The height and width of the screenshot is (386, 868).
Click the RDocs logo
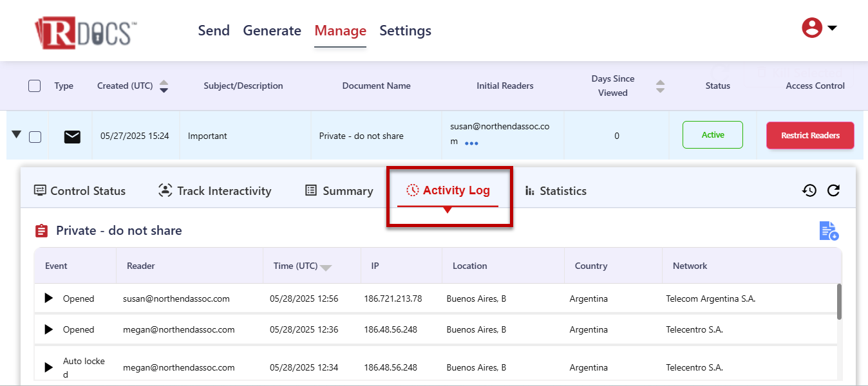[86, 32]
